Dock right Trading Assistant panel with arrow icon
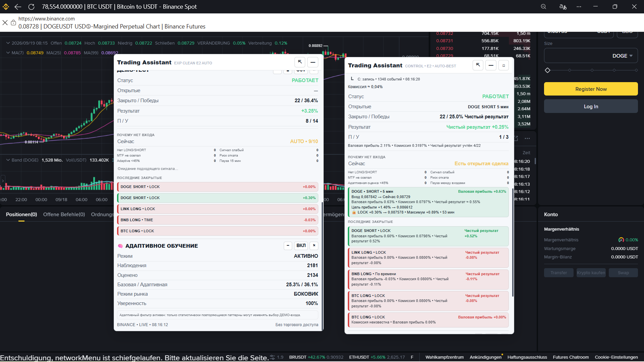 coord(478,65)
